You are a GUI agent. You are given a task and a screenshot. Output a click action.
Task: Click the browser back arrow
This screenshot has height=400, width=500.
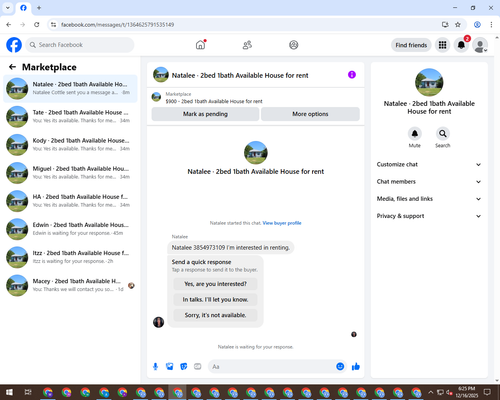click(9, 25)
